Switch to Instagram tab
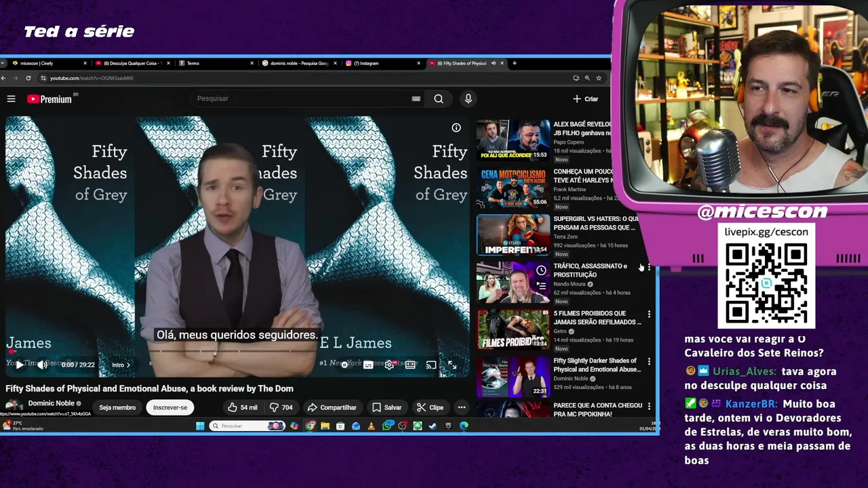 tap(382, 63)
